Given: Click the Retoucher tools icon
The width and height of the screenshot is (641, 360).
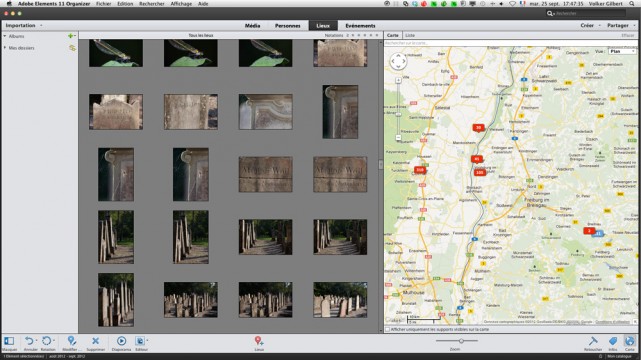Looking at the screenshot, I should (593, 340).
